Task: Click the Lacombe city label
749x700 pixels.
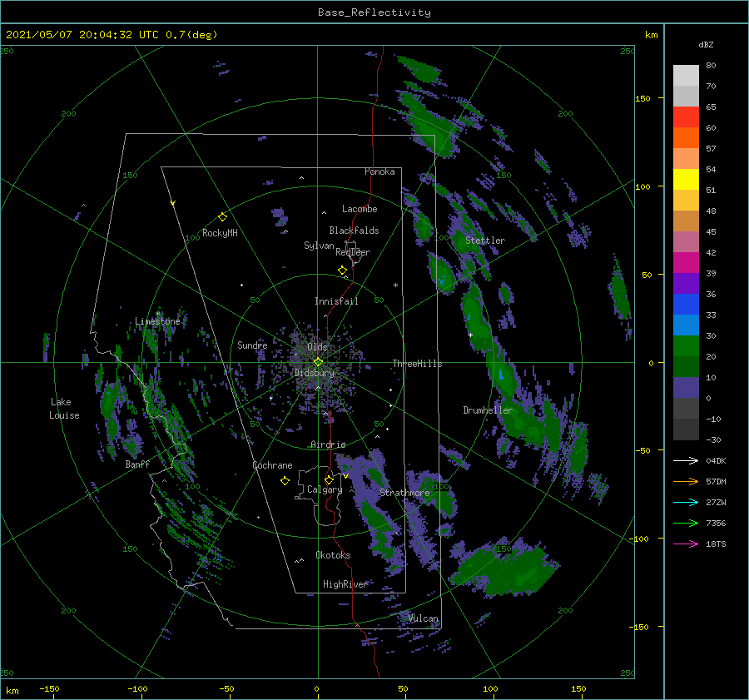Action: pyautogui.click(x=360, y=209)
